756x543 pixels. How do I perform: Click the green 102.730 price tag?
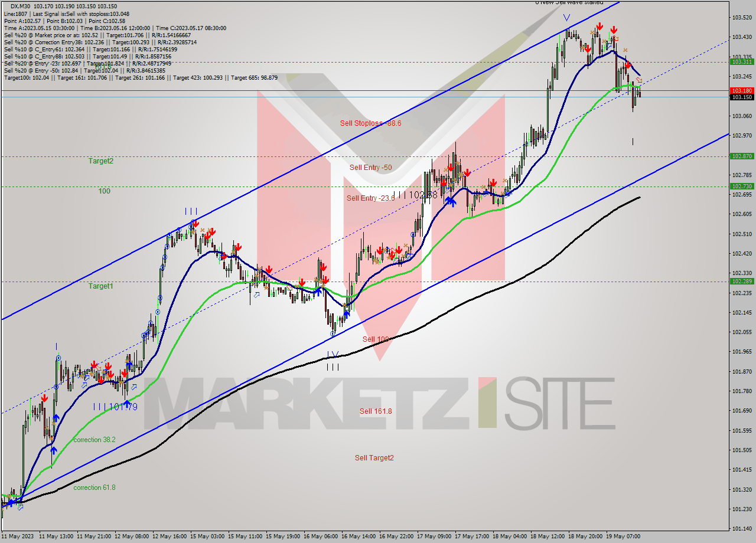(741, 187)
